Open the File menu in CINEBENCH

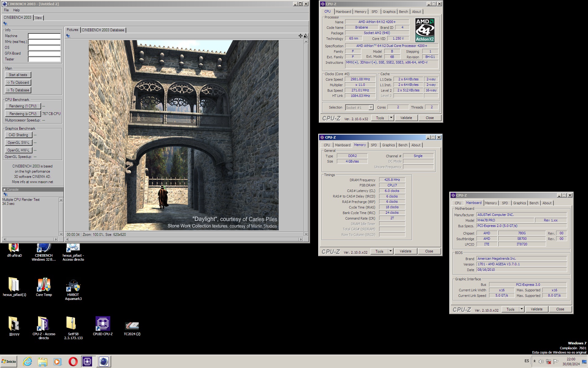point(6,10)
